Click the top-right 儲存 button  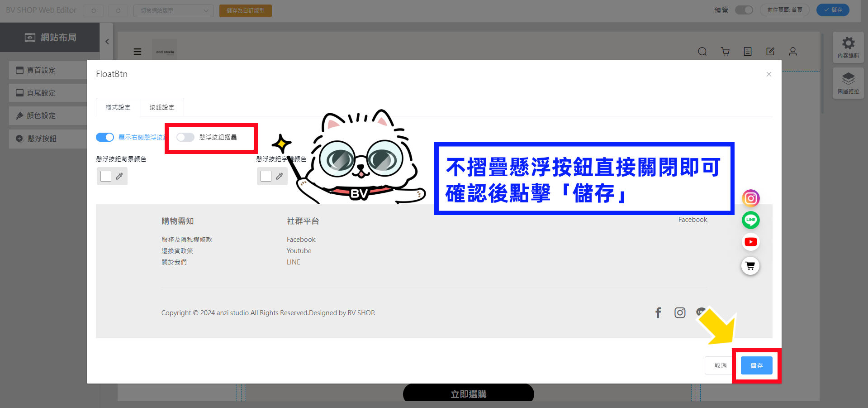coord(833,10)
